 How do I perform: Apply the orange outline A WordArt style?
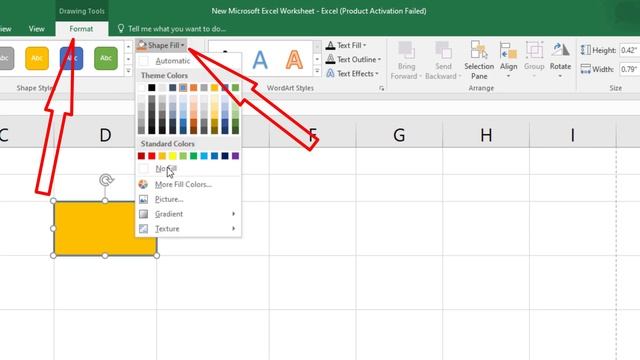coord(294,60)
